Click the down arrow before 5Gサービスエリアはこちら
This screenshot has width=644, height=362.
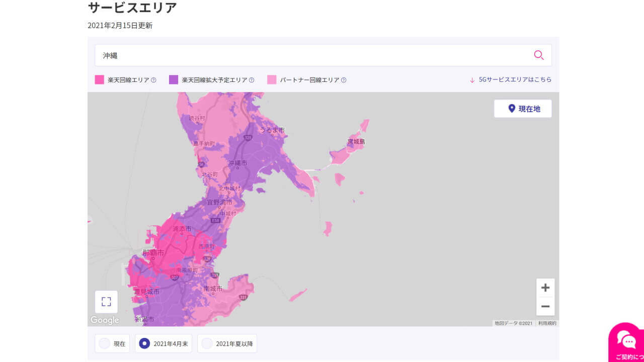click(x=471, y=79)
